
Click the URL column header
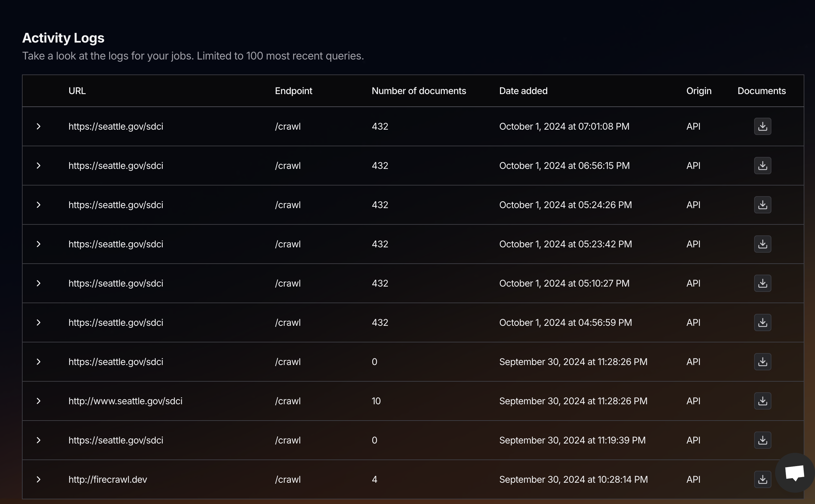pos(77,91)
